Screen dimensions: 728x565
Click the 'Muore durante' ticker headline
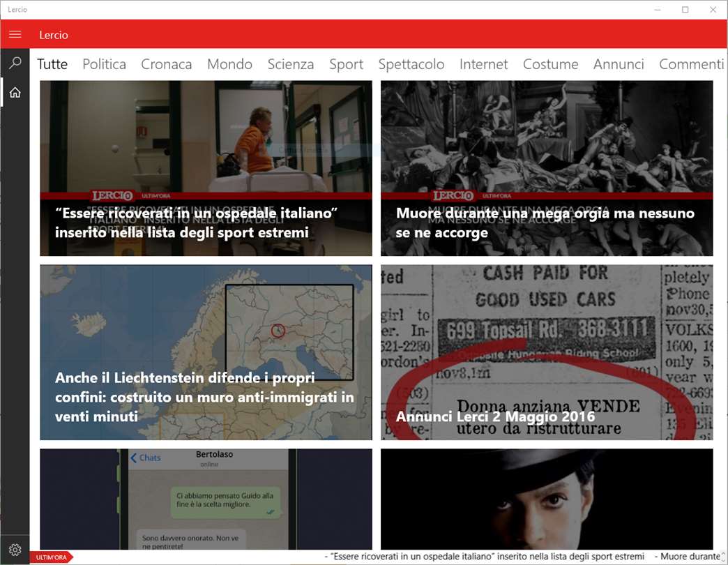click(687, 556)
